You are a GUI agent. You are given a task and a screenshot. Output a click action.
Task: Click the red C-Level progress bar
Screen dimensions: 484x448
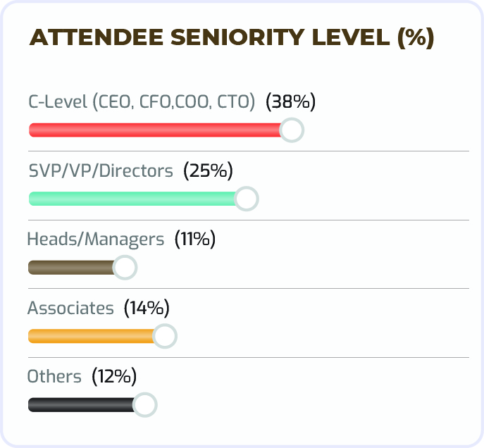[155, 130]
